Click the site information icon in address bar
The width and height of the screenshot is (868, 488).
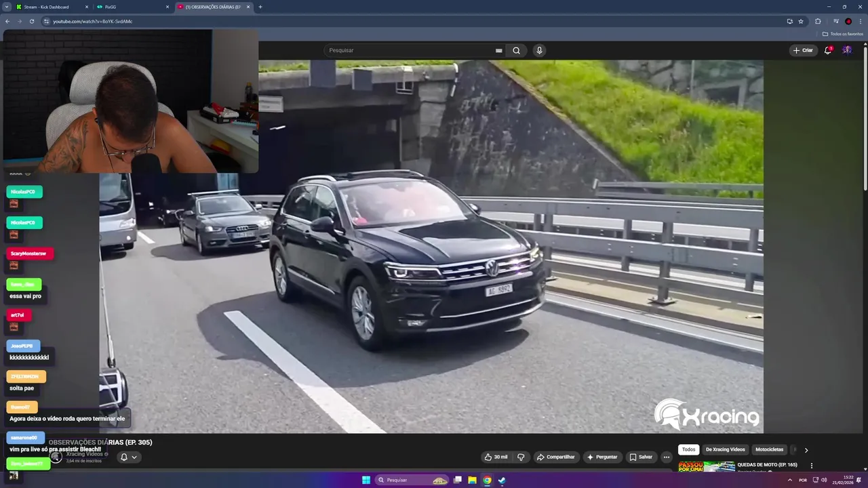[47, 21]
